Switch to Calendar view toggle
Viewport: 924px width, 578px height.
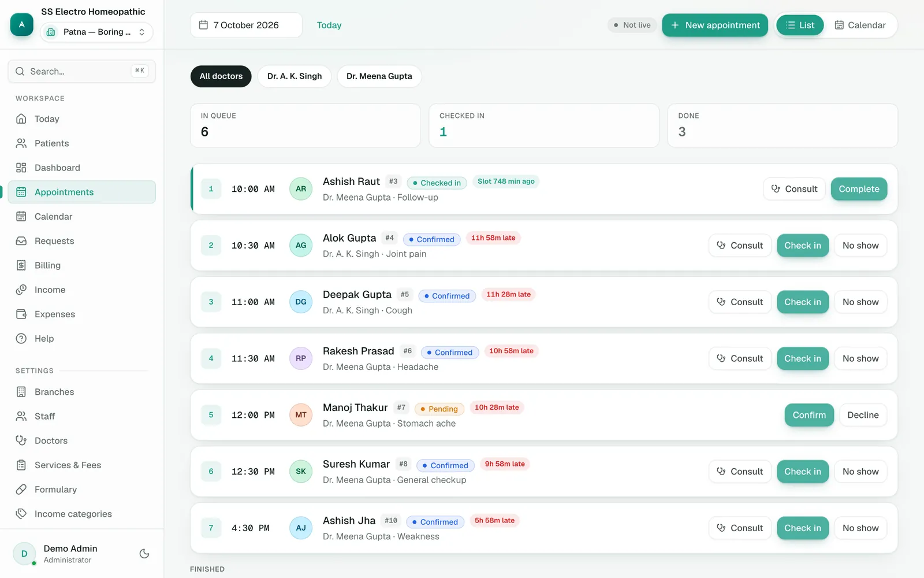pos(860,25)
